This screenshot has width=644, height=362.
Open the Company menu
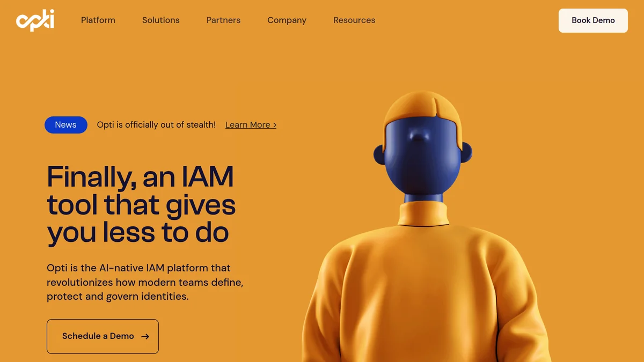click(287, 20)
